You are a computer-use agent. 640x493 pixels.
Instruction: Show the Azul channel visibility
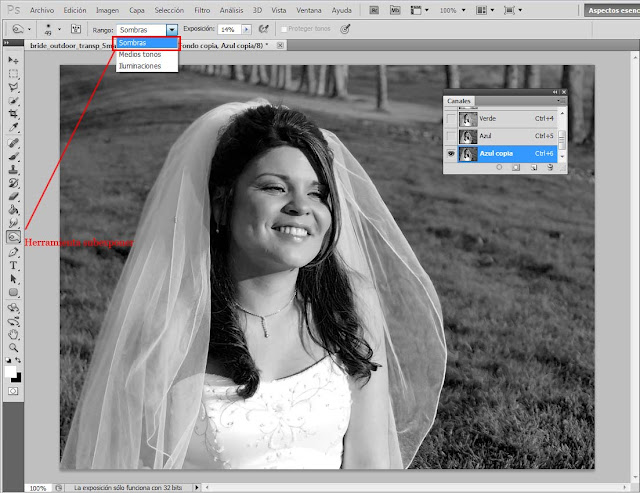coord(451,136)
